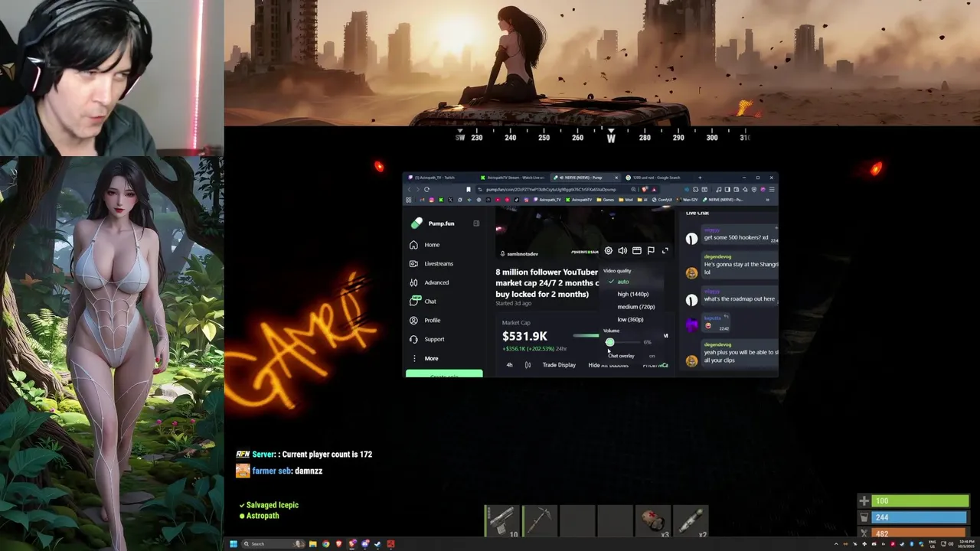Open the Windows Start menu
The image size is (980, 551).
tap(234, 544)
